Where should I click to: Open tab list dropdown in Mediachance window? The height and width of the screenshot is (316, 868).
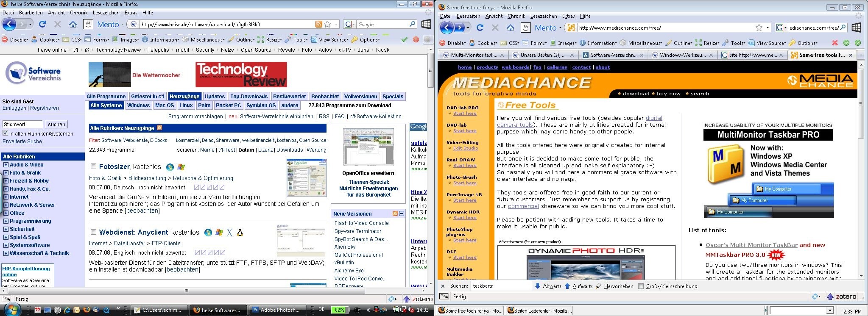pos(861,55)
